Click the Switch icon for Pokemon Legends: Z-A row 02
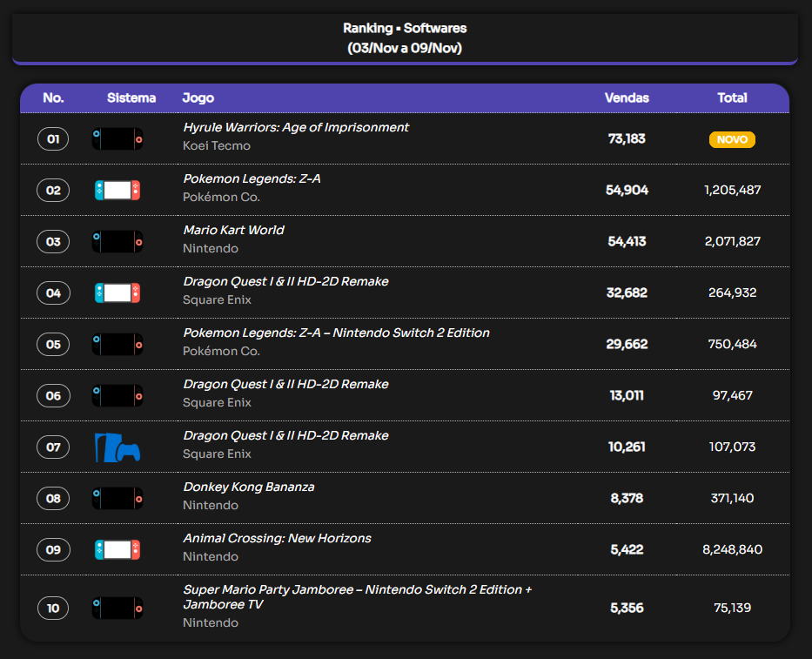 point(117,190)
